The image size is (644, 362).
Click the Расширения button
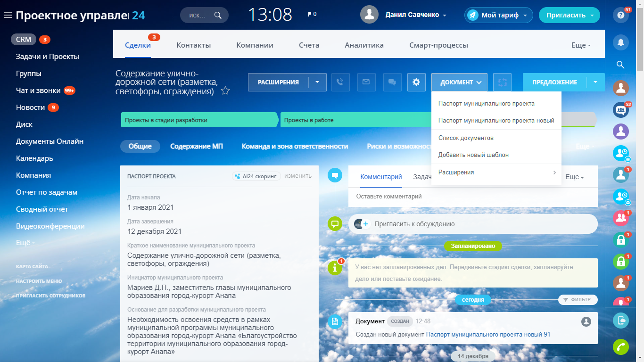click(x=278, y=82)
